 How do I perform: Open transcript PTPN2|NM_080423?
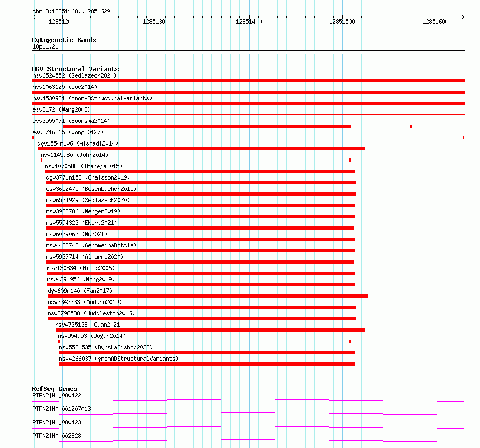57,422
